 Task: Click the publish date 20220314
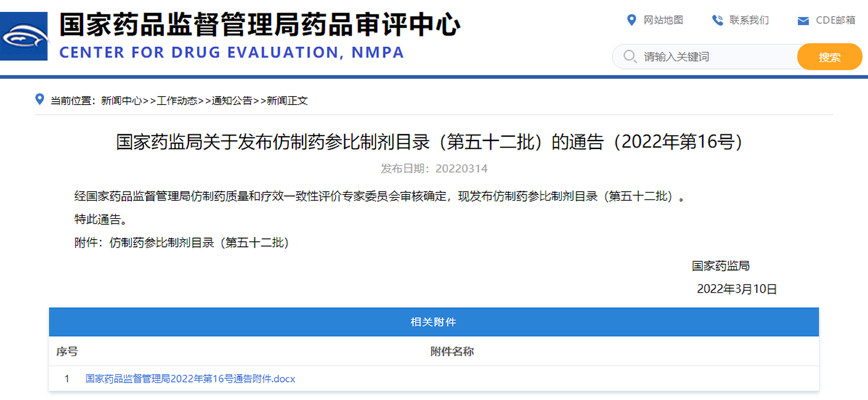coord(434,168)
